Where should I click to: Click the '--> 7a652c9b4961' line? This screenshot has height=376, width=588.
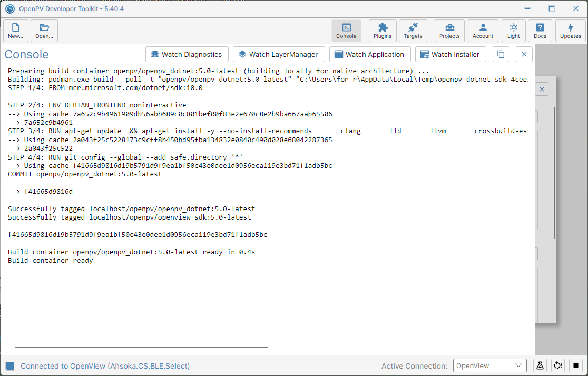40,123
